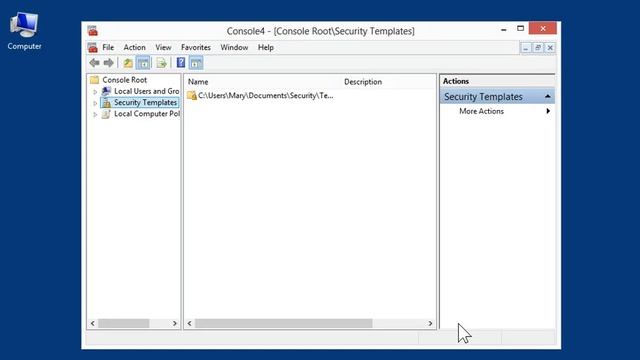Open the Action menu
This screenshot has height=360, width=640.
134,47
